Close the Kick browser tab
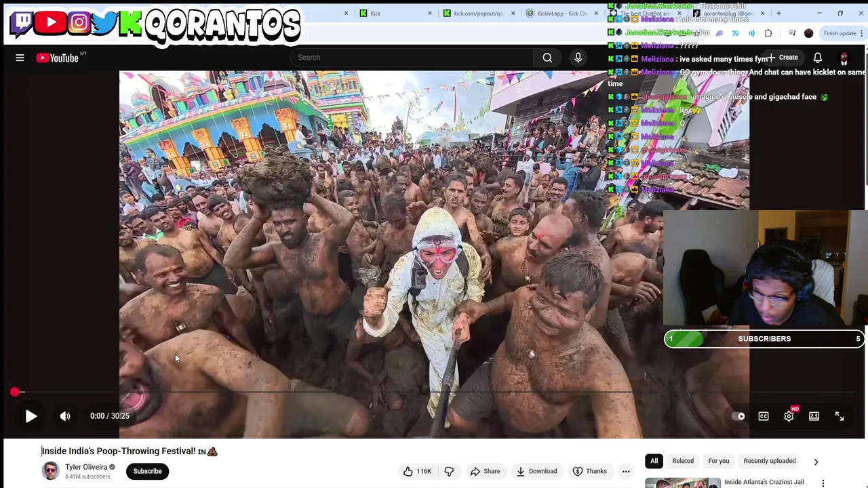The image size is (868, 488). (x=429, y=14)
